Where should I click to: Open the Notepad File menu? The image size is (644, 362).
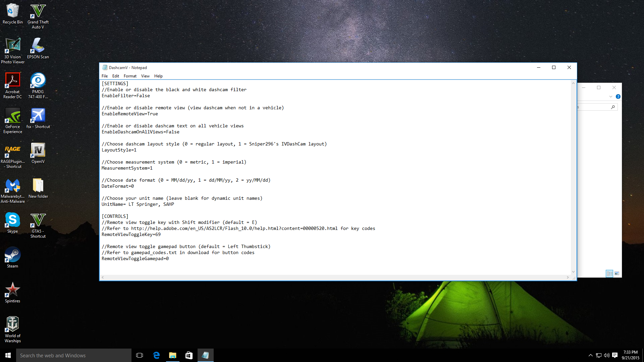tap(105, 76)
